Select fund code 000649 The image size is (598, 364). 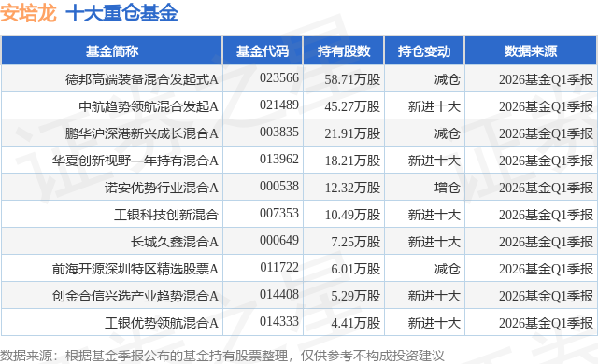[279, 240]
